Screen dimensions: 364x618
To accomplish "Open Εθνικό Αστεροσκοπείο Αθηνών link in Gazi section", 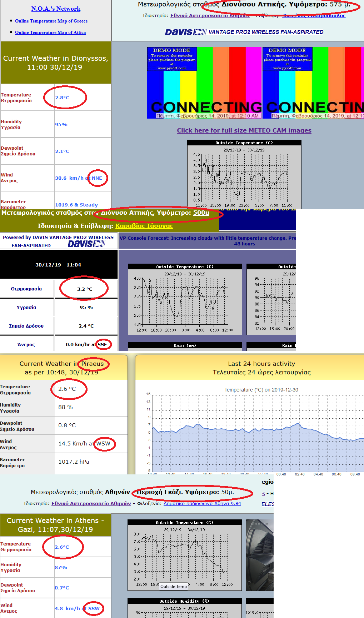I will pyautogui.click(x=91, y=504).
